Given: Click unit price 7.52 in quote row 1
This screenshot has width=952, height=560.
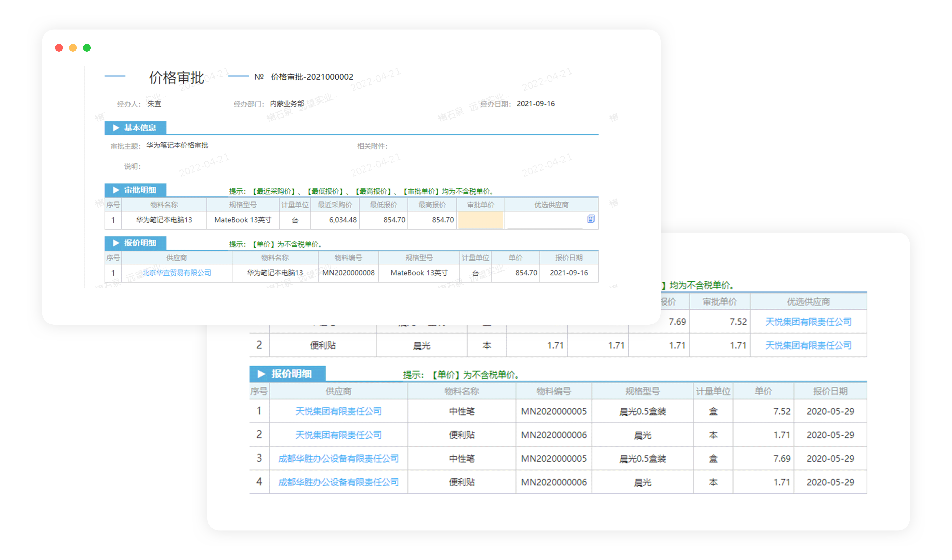Looking at the screenshot, I should coord(782,411).
